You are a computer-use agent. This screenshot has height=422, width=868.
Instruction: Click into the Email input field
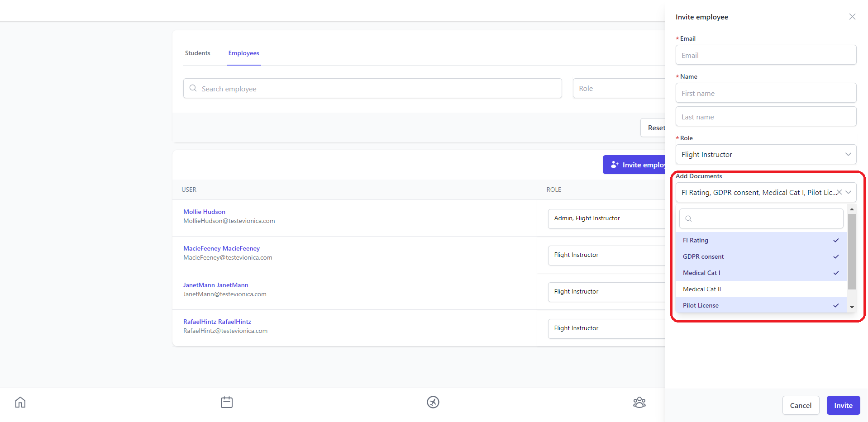point(766,55)
